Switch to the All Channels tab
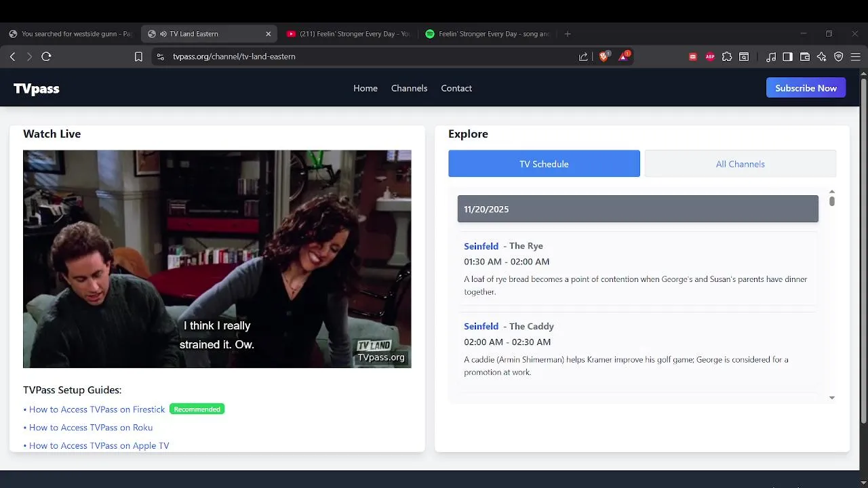 pos(740,164)
